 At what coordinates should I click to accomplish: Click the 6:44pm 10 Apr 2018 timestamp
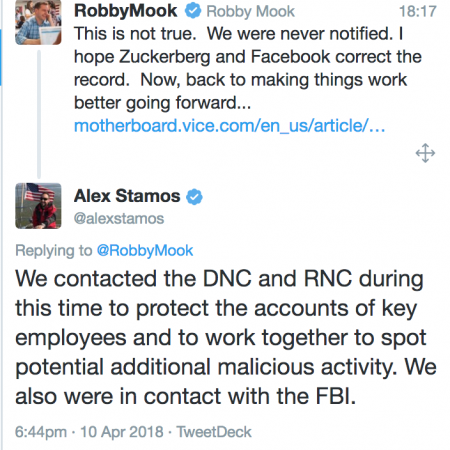[89, 432]
